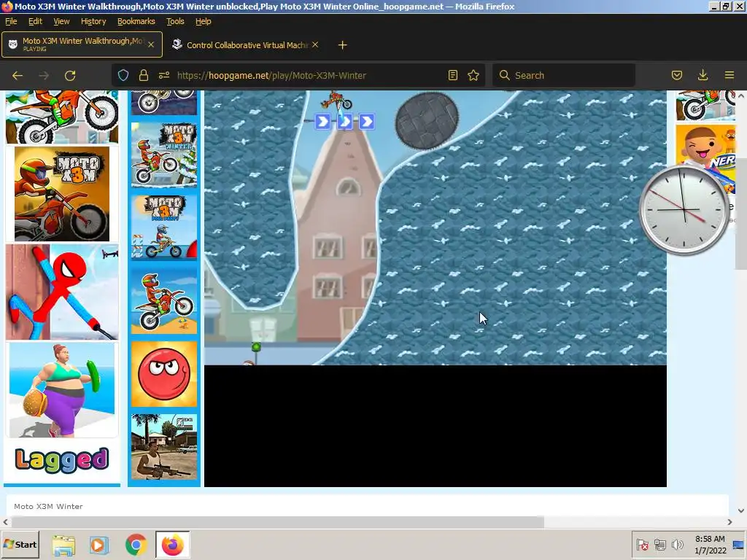This screenshot has width=747, height=560.
Task: Close the Control Collaborative Virtual Machine tab
Action: click(x=315, y=44)
